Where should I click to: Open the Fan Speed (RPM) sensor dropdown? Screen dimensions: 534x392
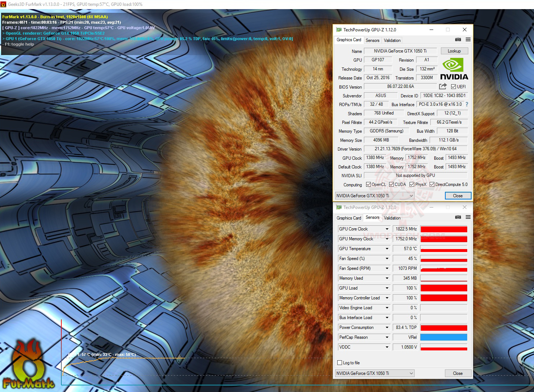(x=387, y=268)
